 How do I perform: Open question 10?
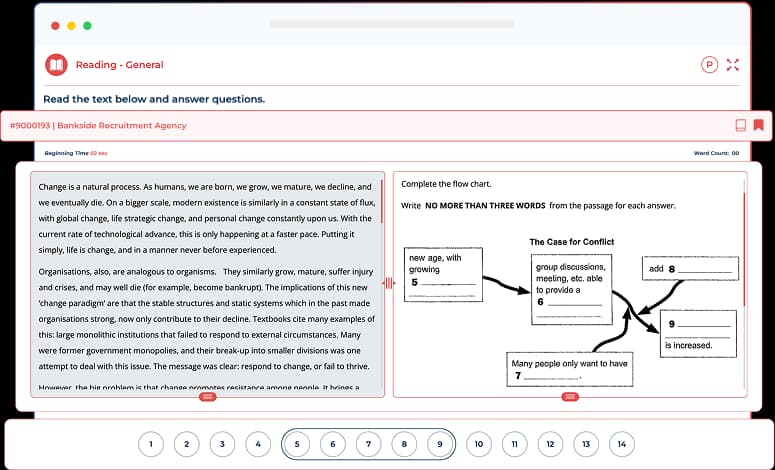(477, 444)
